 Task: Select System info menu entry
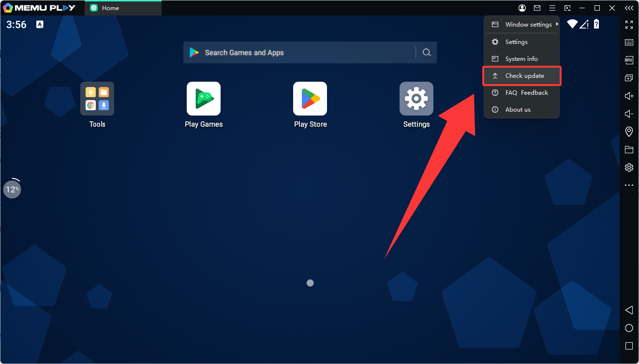[521, 59]
